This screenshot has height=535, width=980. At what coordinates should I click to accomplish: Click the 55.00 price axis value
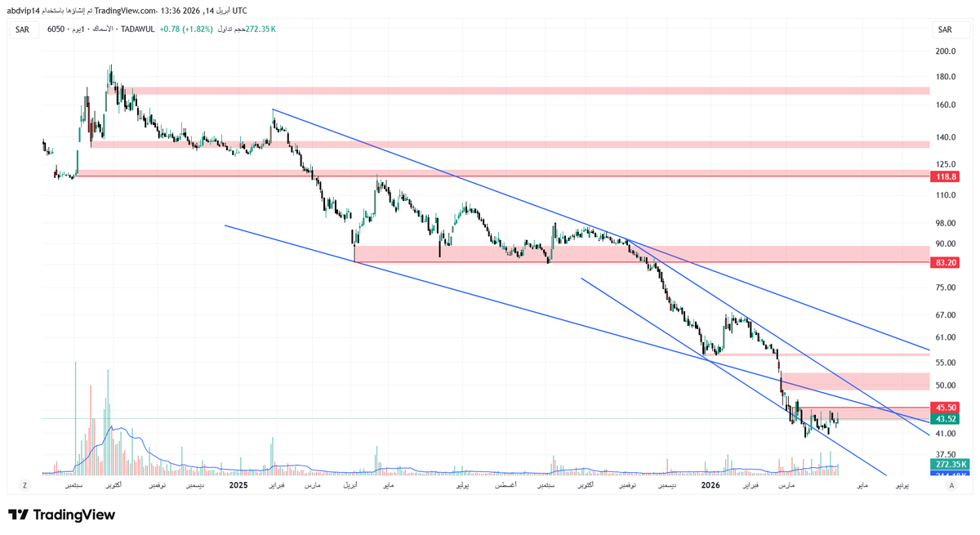tap(946, 362)
